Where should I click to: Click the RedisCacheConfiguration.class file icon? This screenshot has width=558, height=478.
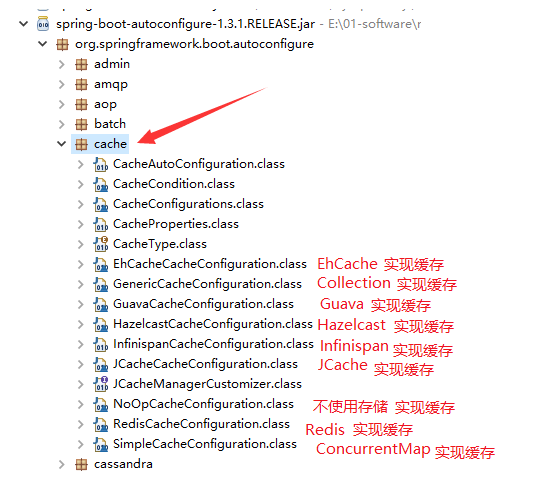click(101, 424)
